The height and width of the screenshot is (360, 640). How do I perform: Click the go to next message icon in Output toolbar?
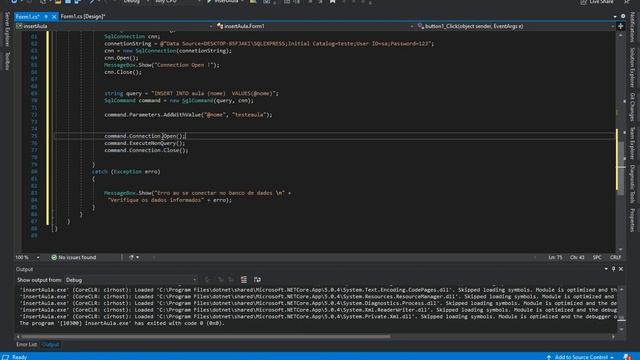click(231, 280)
